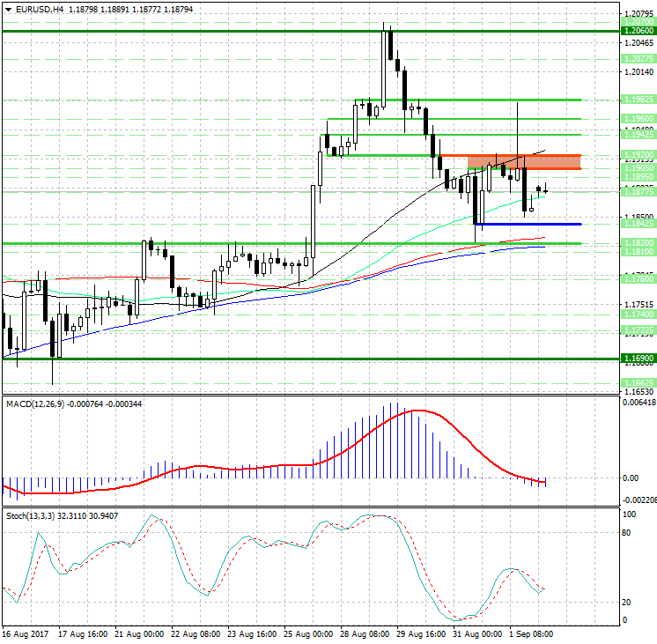
Task: Select the 1.20600 price level label
Action: tap(639, 31)
